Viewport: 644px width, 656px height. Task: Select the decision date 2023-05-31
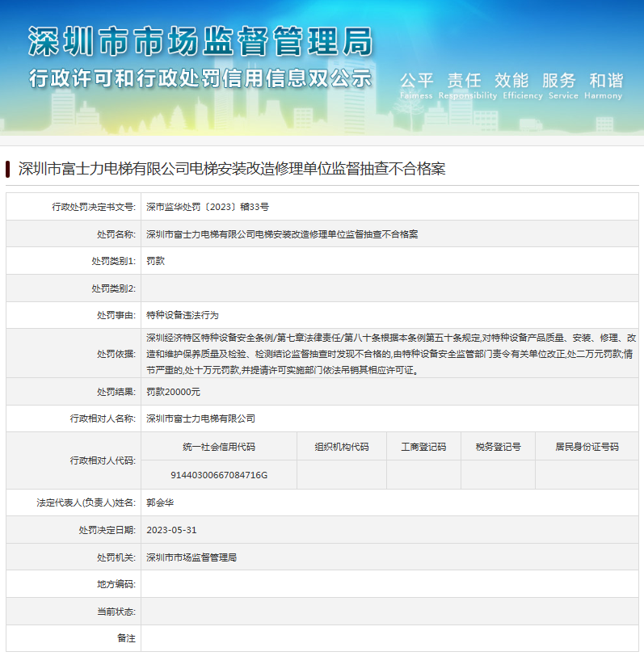pos(171,530)
